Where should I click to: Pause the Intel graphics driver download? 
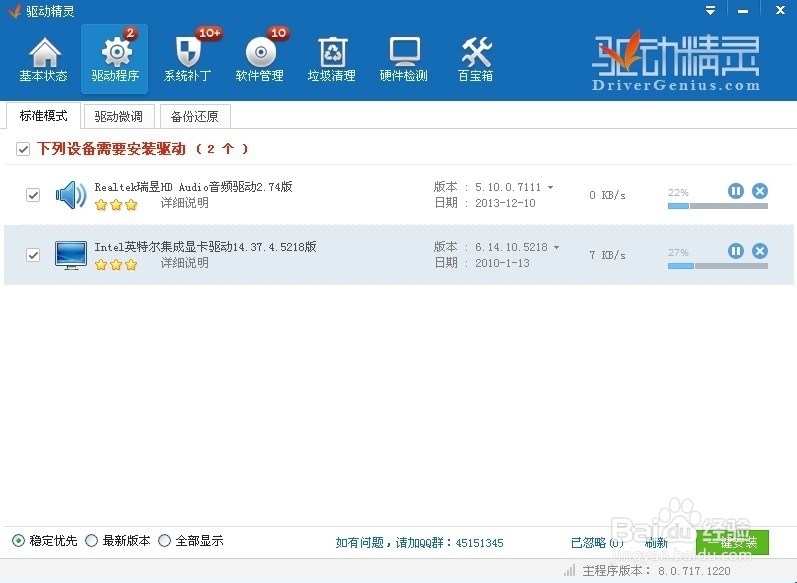pos(735,251)
